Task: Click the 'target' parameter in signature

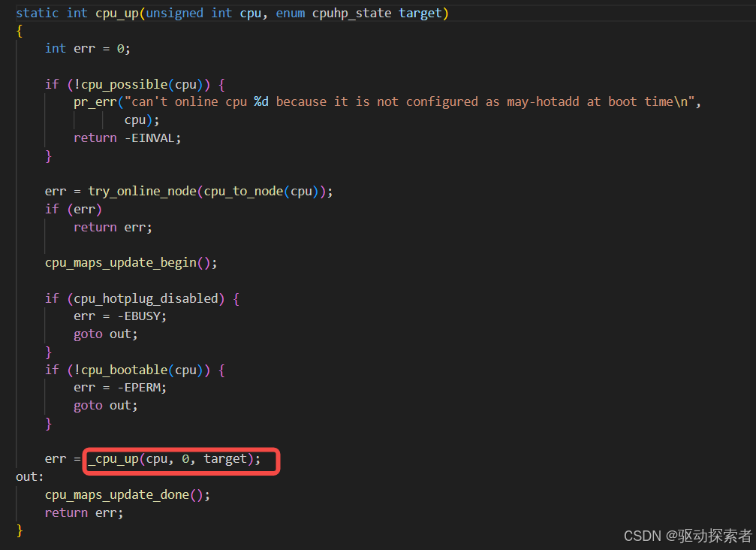Action: point(420,13)
